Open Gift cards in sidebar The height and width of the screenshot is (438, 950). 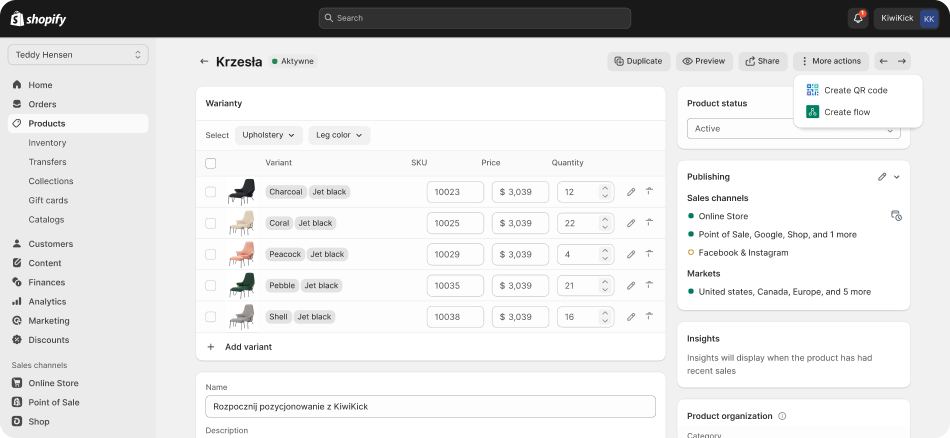(48, 201)
